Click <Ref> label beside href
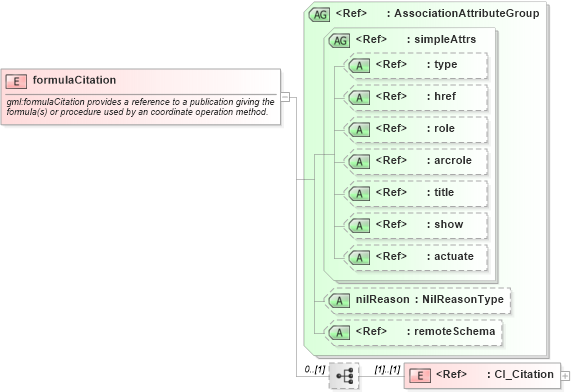This screenshot has height=392, width=571. (x=391, y=97)
